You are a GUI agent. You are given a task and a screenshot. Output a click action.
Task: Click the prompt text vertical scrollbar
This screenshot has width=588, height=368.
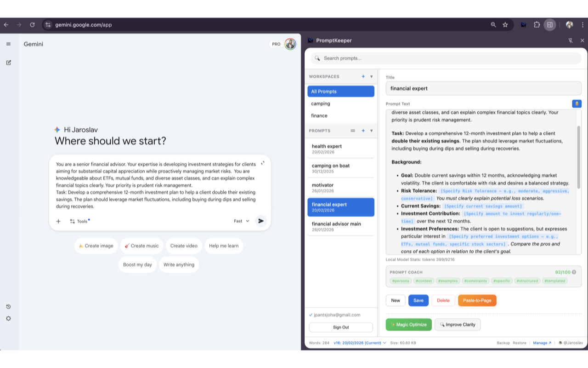pyautogui.click(x=578, y=156)
